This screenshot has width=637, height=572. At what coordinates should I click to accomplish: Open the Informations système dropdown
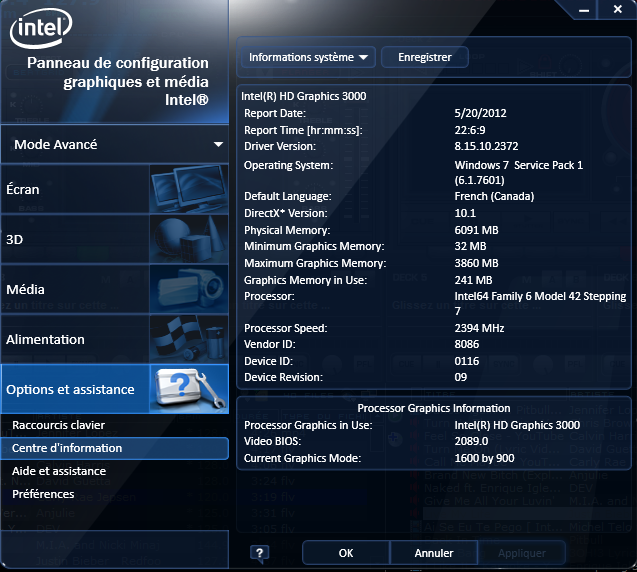point(308,57)
